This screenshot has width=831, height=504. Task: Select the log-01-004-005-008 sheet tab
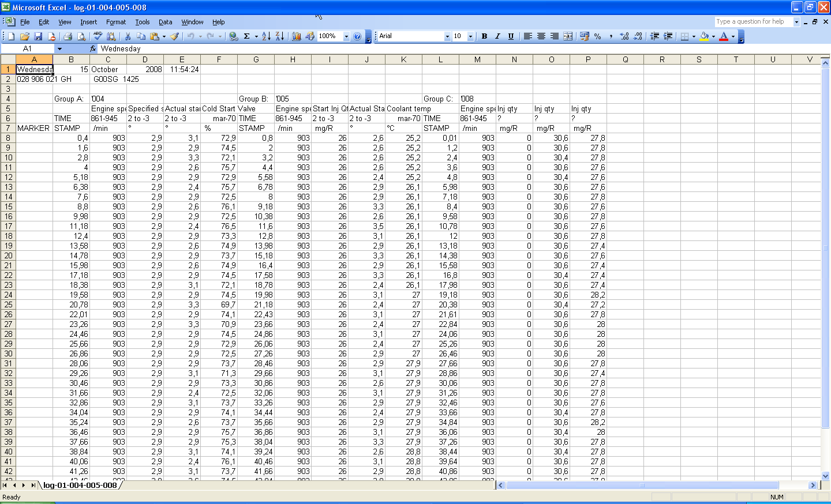(80, 486)
